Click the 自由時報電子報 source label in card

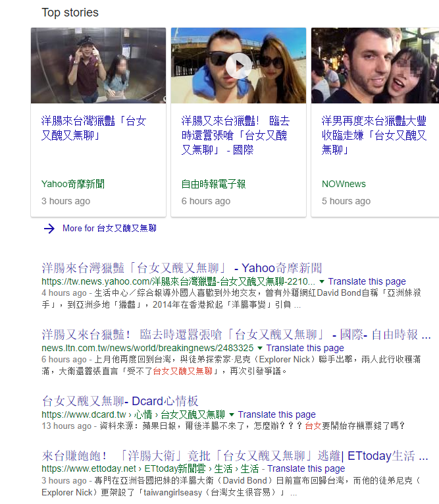(x=213, y=184)
